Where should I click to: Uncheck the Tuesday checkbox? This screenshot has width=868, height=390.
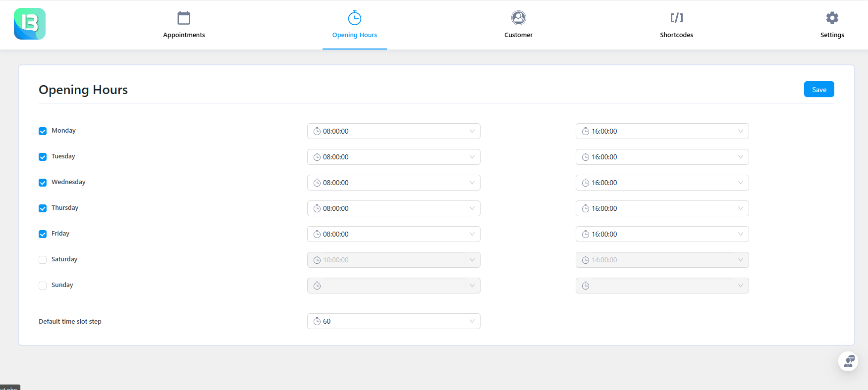(x=43, y=157)
